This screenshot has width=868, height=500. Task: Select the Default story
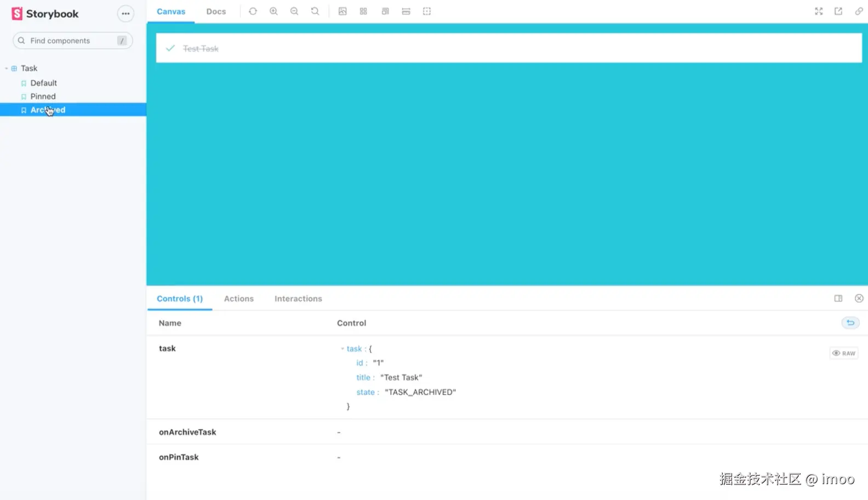click(x=43, y=83)
